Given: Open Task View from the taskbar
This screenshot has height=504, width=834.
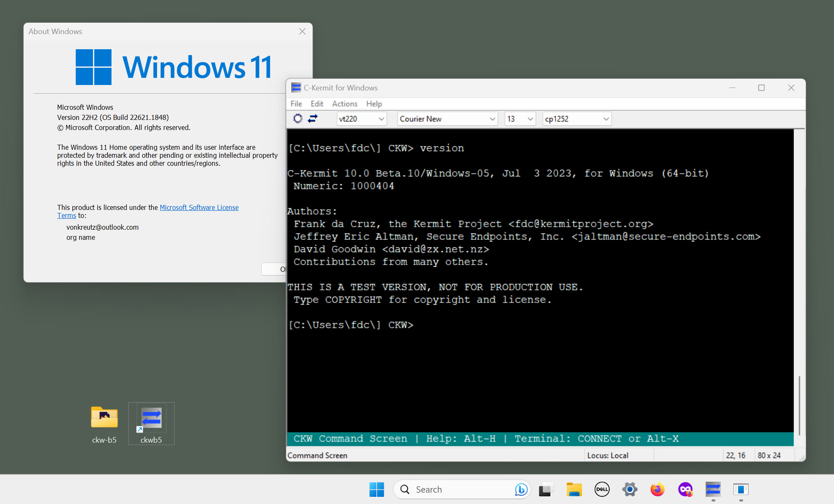Looking at the screenshot, I should click(546, 489).
